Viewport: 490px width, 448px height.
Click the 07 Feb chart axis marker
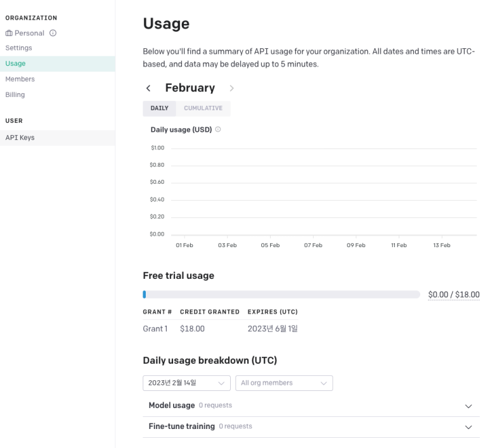click(313, 245)
